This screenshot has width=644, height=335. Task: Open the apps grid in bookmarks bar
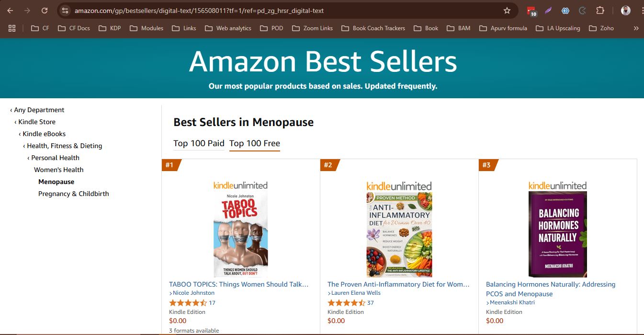point(12,28)
